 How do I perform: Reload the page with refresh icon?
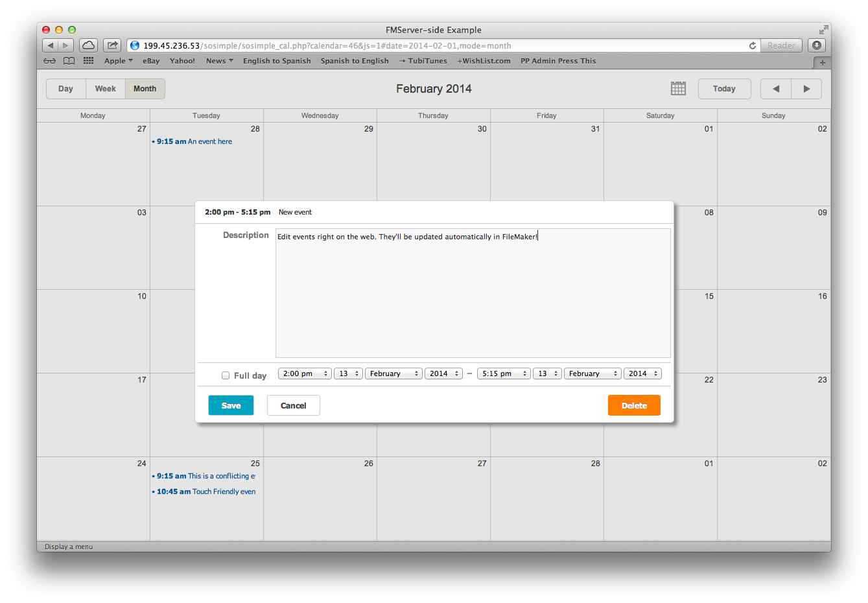[752, 45]
